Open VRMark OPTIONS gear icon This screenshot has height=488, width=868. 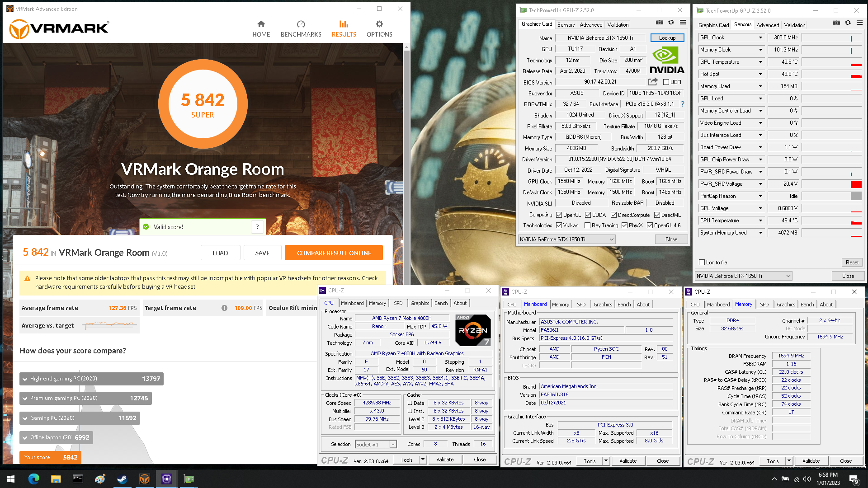(379, 24)
